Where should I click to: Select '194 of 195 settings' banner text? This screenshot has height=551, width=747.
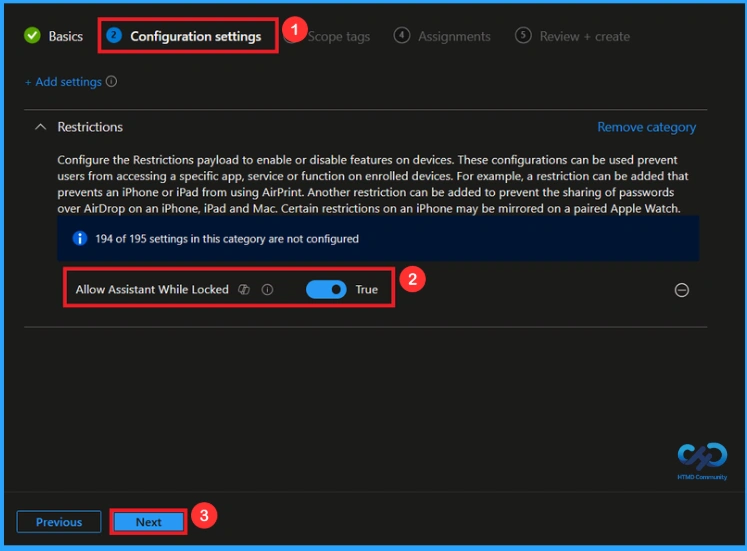pyautogui.click(x=227, y=239)
